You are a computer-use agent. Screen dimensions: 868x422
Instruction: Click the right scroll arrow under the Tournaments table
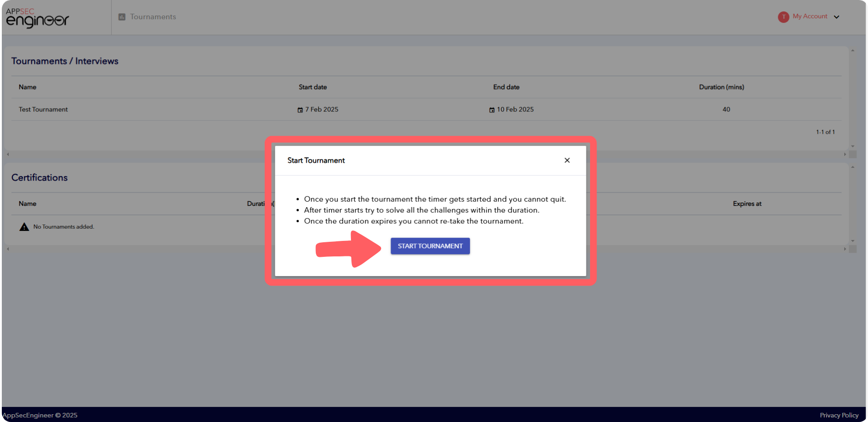coord(845,154)
